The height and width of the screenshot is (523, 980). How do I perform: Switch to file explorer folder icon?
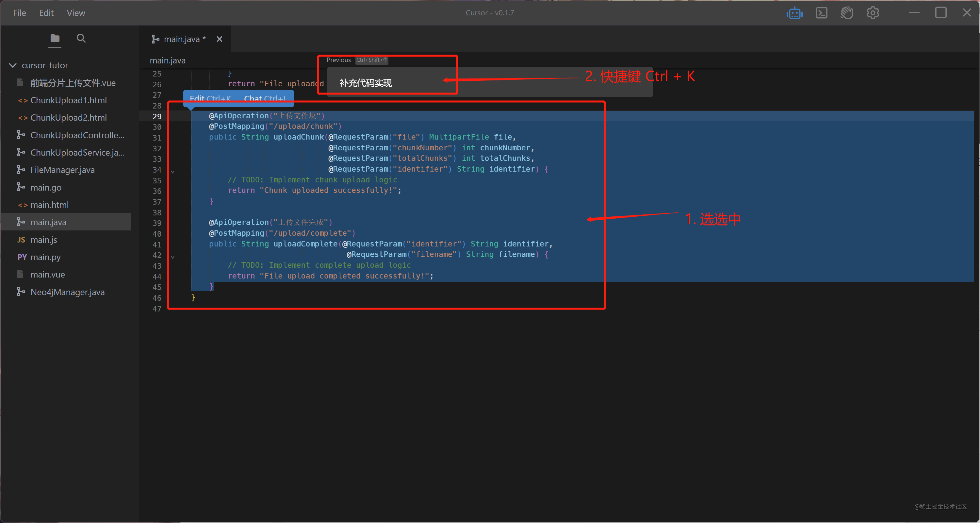(55, 39)
